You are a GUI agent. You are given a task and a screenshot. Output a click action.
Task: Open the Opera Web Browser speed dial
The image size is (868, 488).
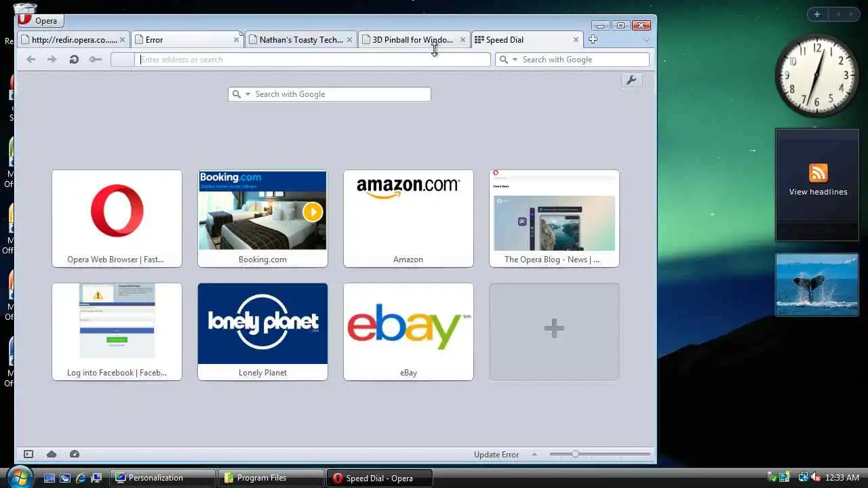click(117, 218)
